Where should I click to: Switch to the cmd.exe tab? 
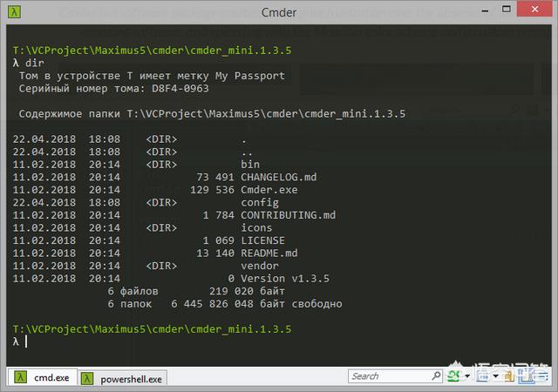[x=43, y=377]
